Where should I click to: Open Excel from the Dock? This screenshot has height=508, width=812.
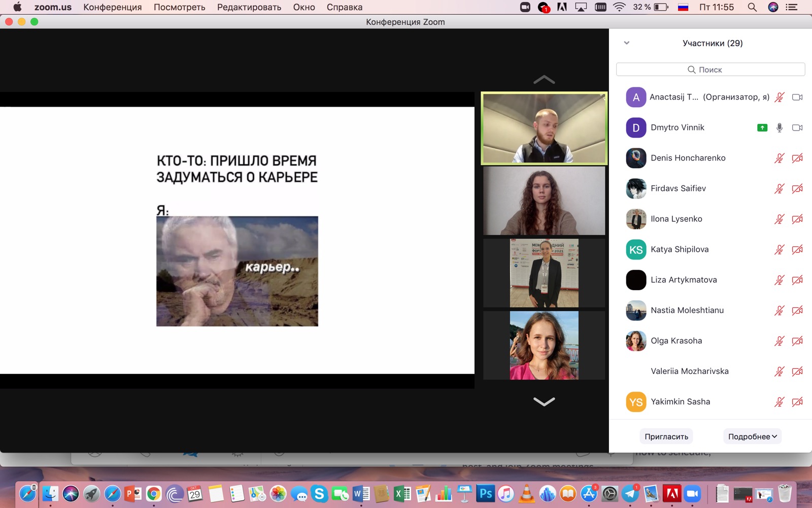(x=402, y=493)
